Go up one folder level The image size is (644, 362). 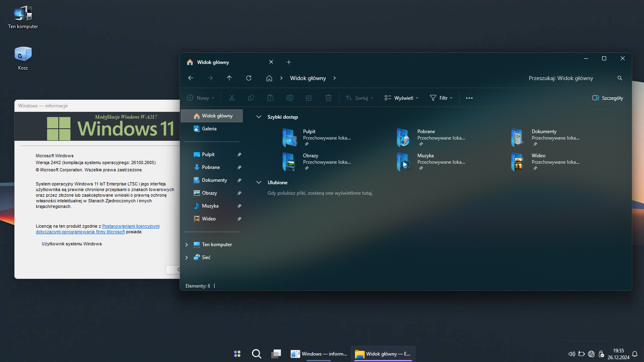coord(229,78)
